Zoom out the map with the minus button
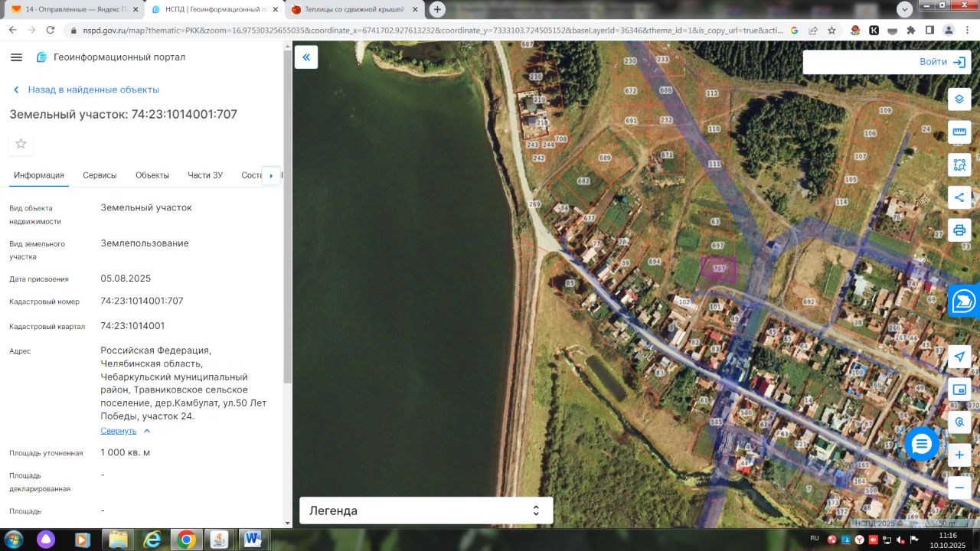 tap(959, 487)
